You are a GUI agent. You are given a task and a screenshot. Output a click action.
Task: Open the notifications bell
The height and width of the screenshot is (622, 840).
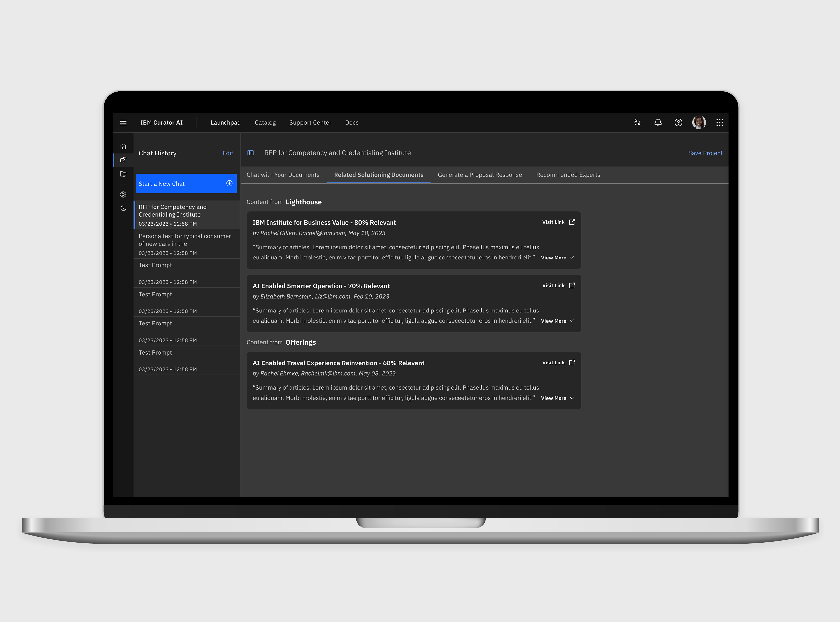(658, 122)
